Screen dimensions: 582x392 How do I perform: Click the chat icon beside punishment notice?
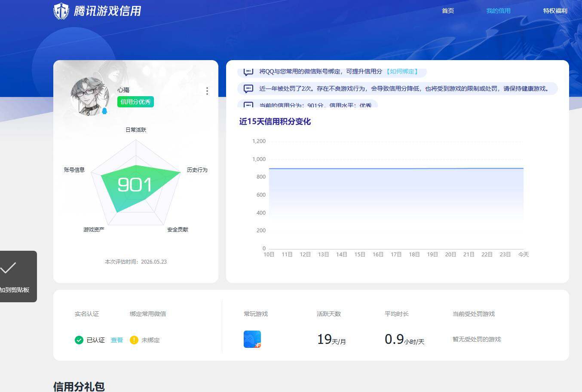click(248, 89)
